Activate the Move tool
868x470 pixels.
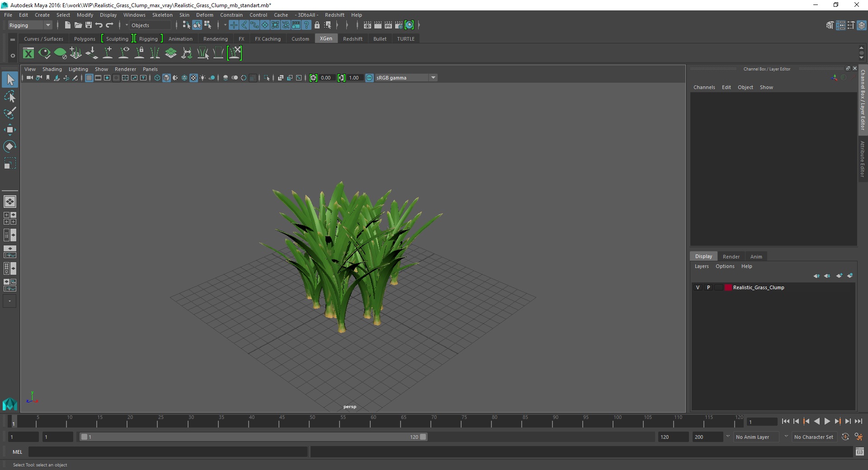pos(10,130)
